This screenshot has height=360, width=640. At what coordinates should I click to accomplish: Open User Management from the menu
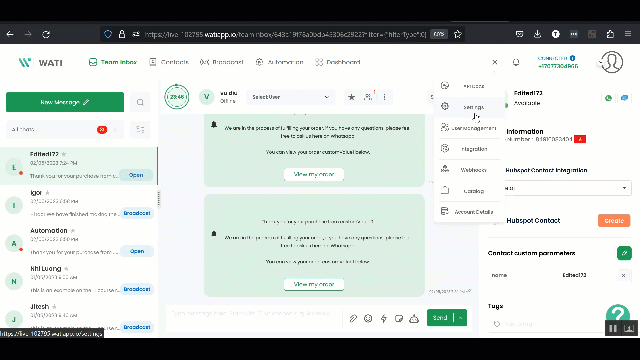coord(469,128)
